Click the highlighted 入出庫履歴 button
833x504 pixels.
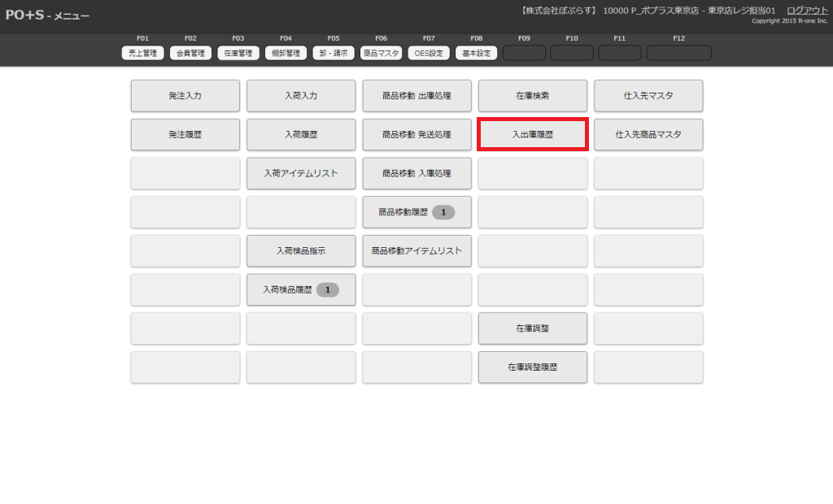click(x=533, y=135)
